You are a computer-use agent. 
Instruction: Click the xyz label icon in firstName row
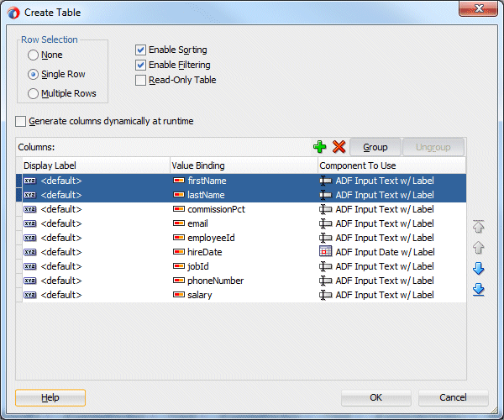pos(30,181)
